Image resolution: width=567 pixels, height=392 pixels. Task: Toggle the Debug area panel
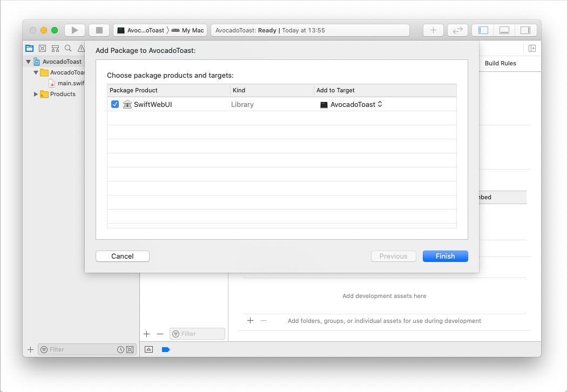pos(504,30)
